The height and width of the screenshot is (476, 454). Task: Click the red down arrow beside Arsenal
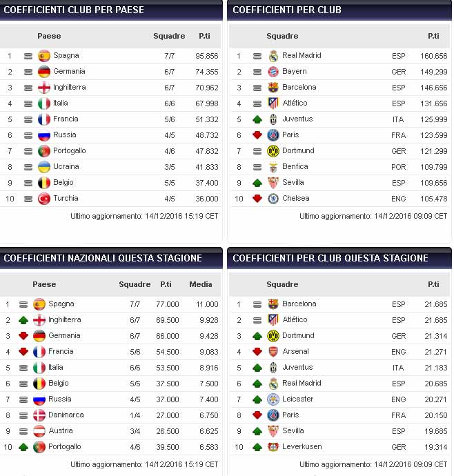pos(257,352)
